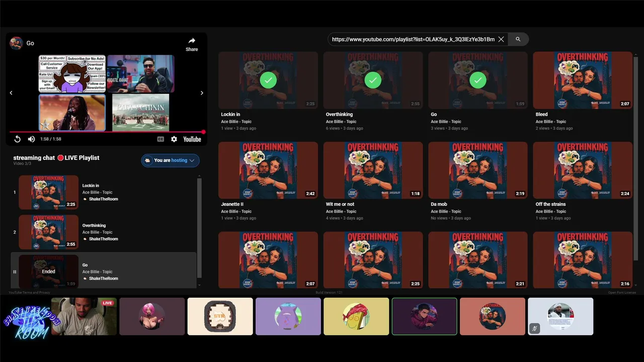Viewport: 644px width, 362px height.
Task: Click the white-shirt avatar participant tile
Action: point(560,316)
